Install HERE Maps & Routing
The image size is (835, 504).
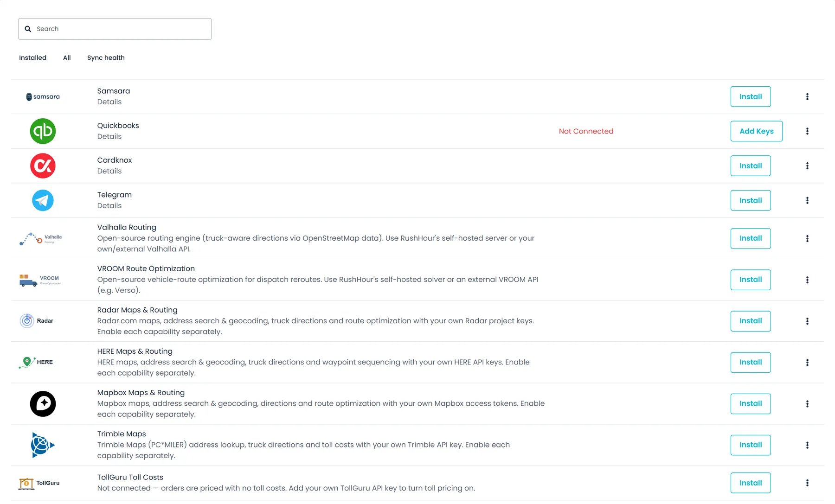pyautogui.click(x=751, y=362)
